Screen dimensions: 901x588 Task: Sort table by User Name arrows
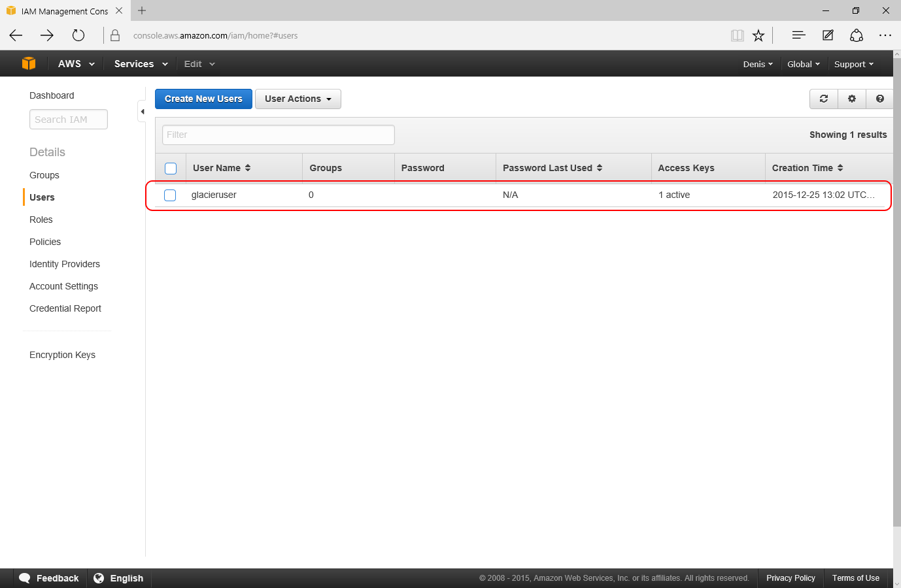point(248,168)
